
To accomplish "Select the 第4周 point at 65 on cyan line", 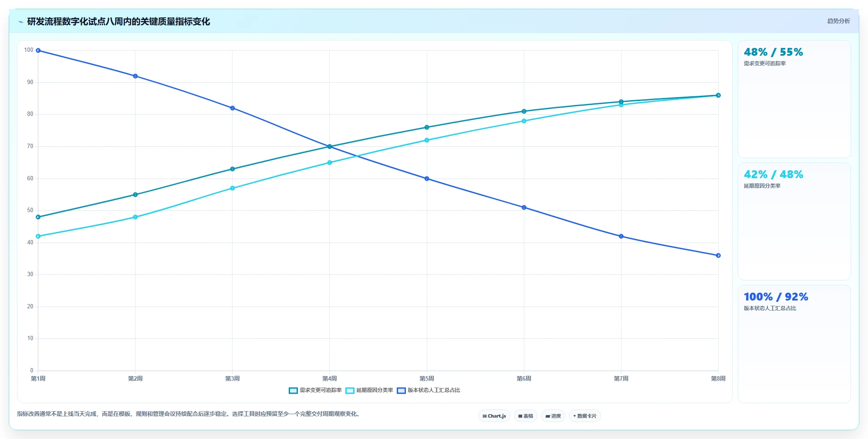I will coord(330,162).
